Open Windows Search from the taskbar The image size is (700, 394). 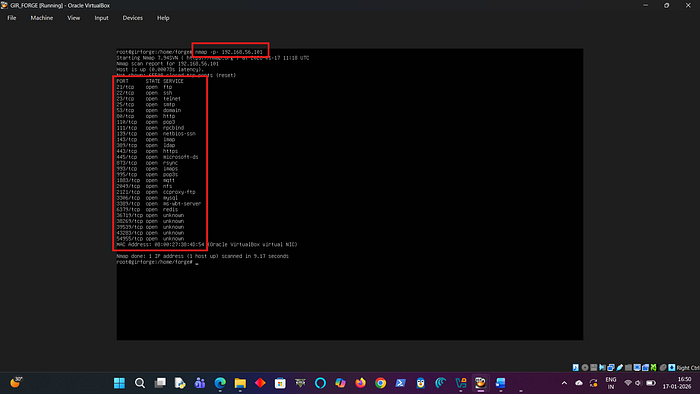[140, 383]
